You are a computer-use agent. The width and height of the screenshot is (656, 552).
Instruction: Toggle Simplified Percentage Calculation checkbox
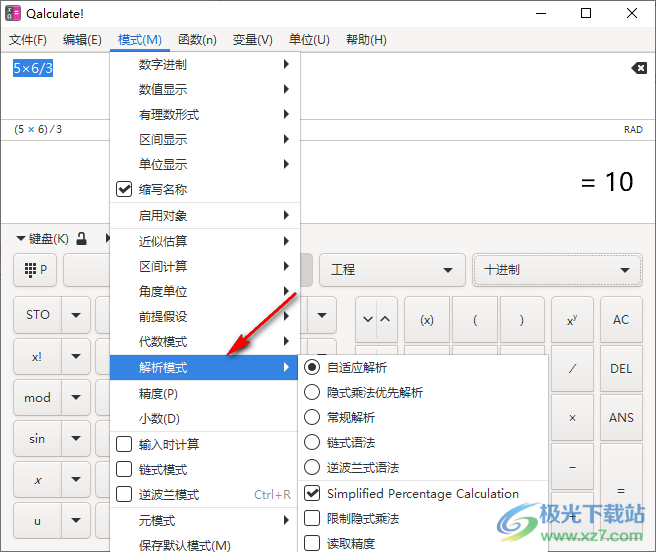tap(312, 493)
